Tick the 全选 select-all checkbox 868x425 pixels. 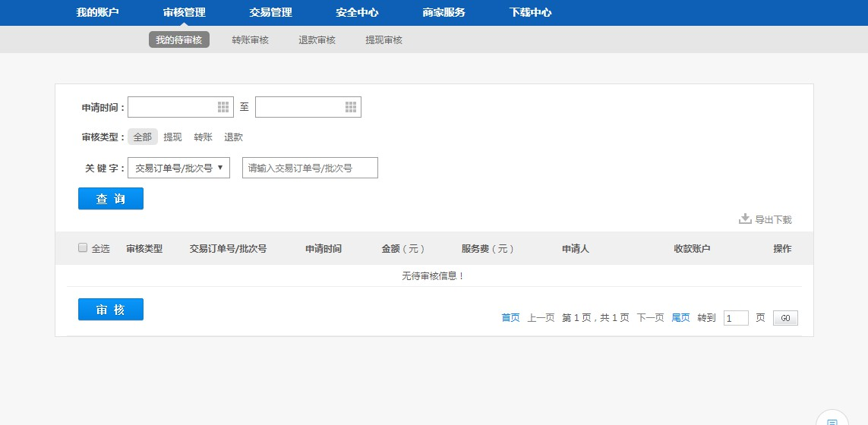click(x=83, y=248)
